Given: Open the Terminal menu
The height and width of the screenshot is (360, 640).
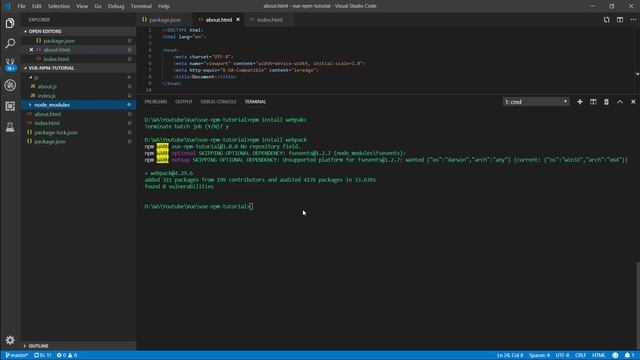Looking at the screenshot, I should (141, 6).
